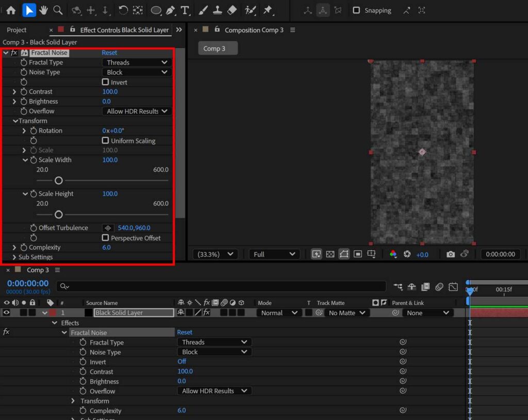Select the Zoom magnifier tool
Image resolution: width=528 pixels, height=420 pixels.
[x=58, y=10]
